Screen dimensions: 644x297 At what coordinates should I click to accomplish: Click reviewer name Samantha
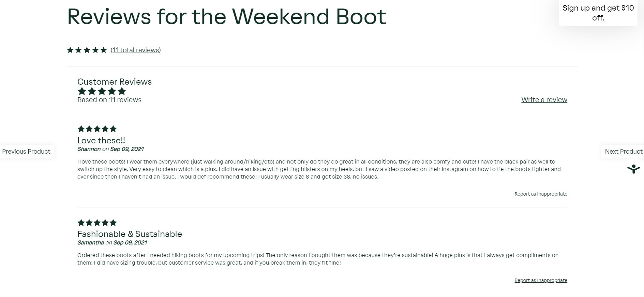click(91, 242)
